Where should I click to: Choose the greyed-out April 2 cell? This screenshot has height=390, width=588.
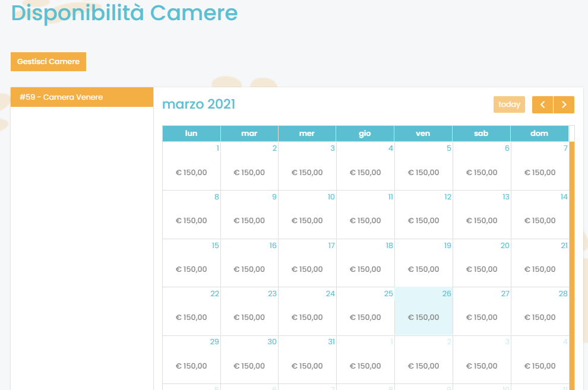click(x=423, y=359)
